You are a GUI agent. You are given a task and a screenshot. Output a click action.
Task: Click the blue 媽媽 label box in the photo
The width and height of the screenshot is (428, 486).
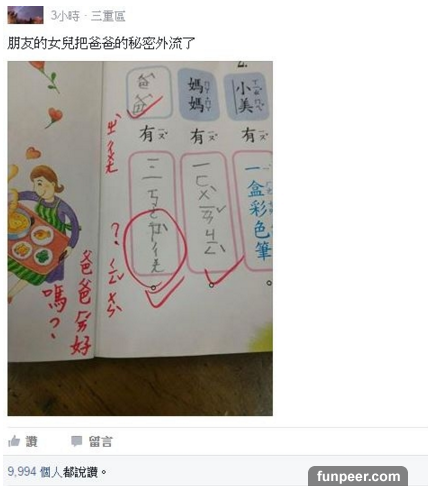tap(199, 94)
